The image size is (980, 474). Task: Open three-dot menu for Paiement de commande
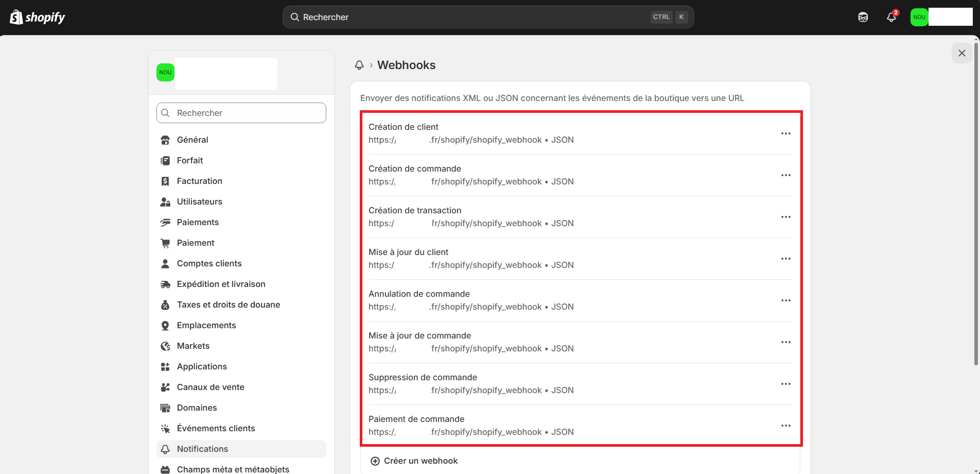tap(785, 426)
